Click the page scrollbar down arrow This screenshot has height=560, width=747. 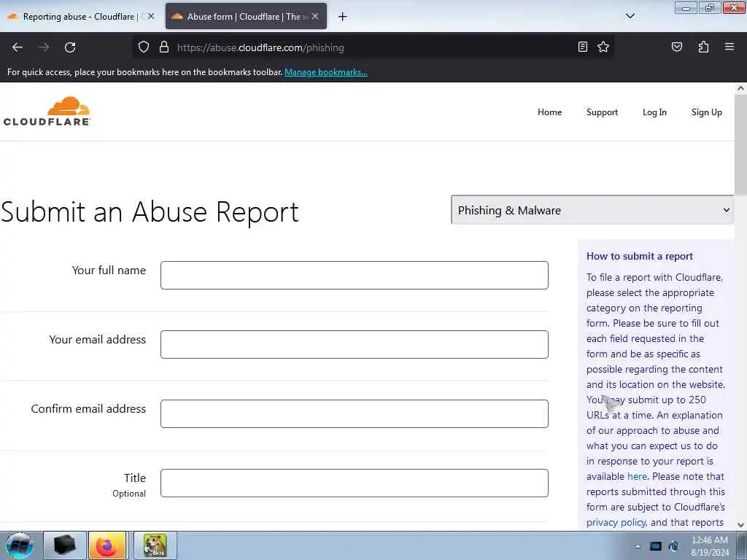click(740, 525)
